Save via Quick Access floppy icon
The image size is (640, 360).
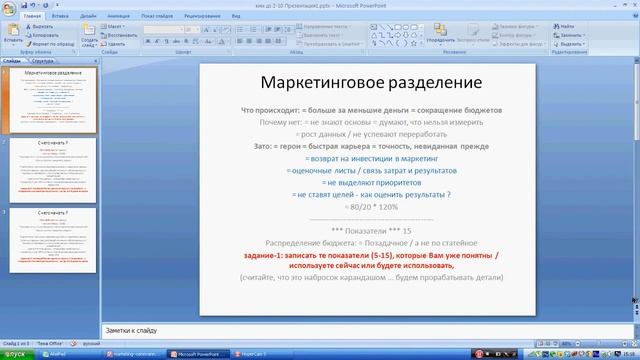tap(24, 5)
